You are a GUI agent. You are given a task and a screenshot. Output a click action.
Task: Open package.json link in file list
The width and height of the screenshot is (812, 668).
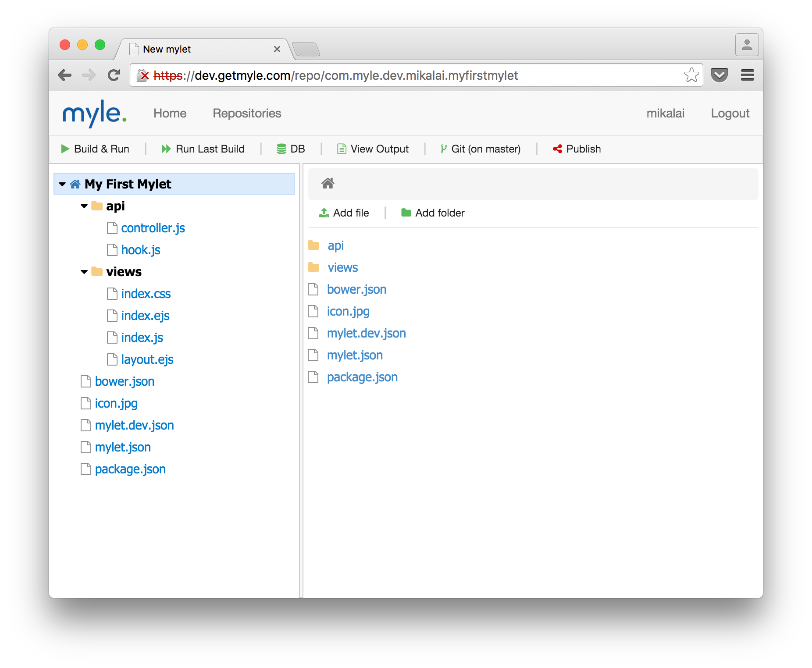pos(362,377)
